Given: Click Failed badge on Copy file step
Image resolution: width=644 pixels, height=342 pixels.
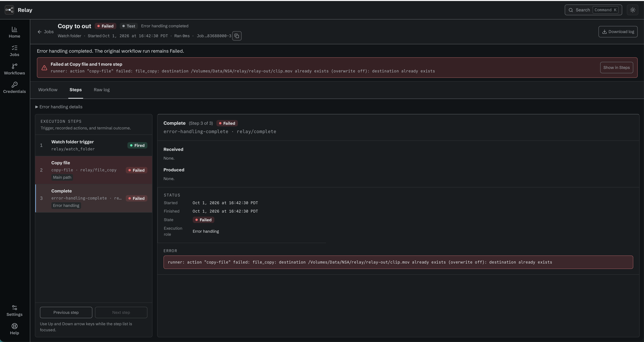Looking at the screenshot, I should coord(136,170).
